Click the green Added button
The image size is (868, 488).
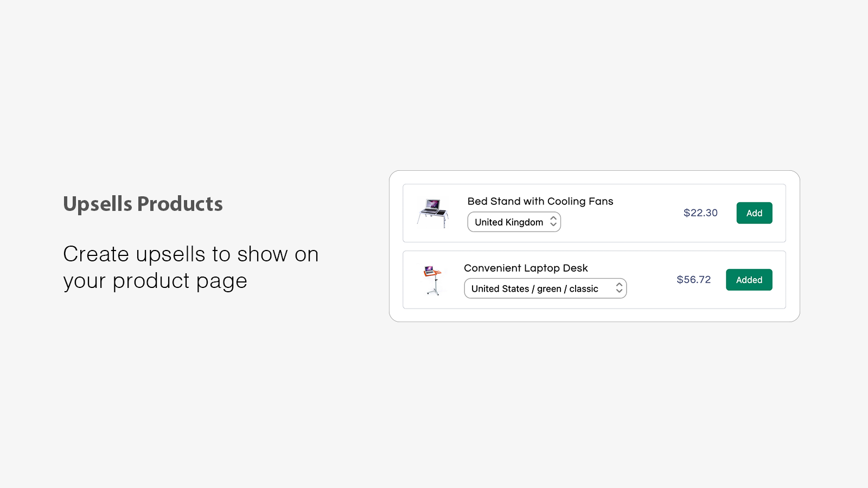point(749,280)
